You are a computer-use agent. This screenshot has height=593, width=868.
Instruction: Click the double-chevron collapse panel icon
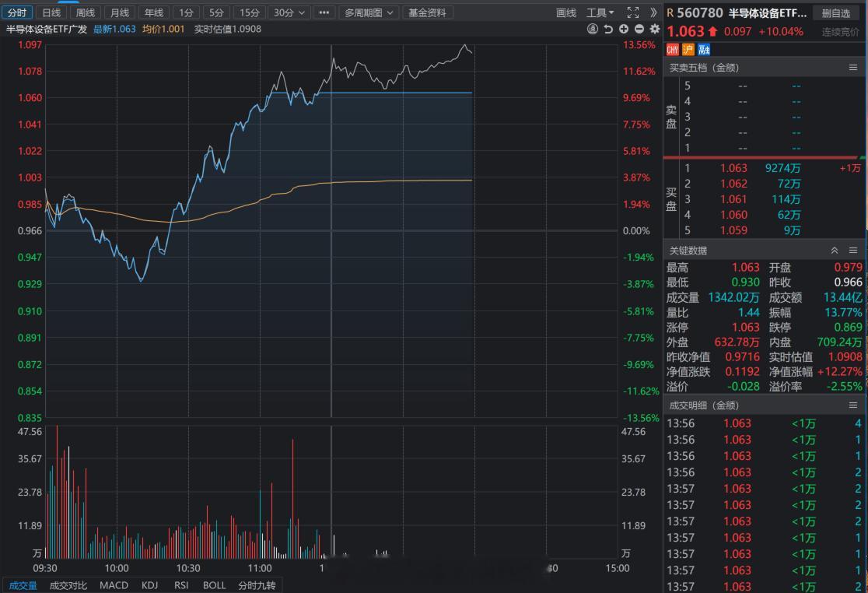(x=653, y=12)
